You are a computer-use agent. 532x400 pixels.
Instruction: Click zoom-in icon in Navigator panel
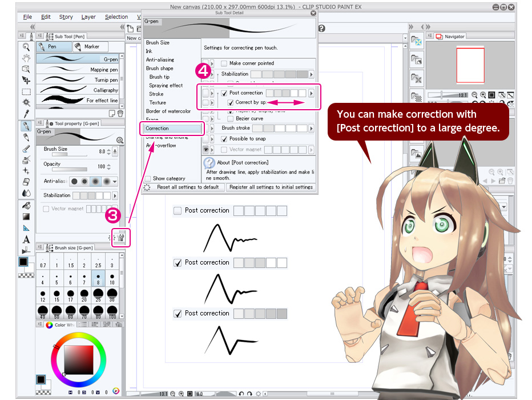tap(483, 95)
